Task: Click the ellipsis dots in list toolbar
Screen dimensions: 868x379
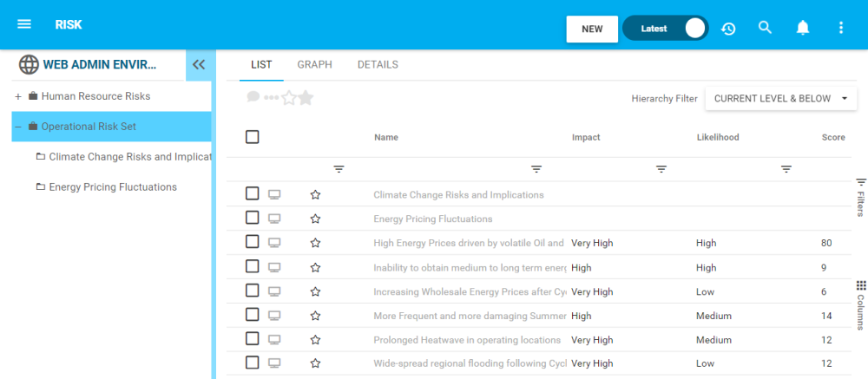Action: point(271,97)
